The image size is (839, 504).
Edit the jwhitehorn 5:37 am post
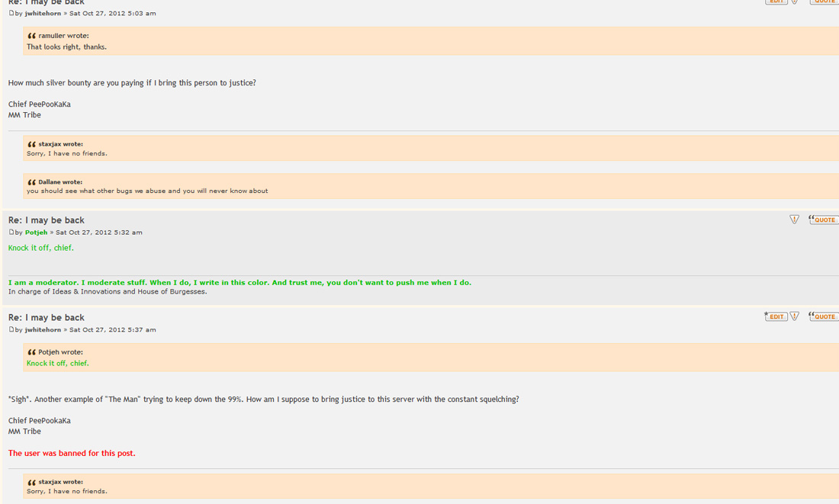click(776, 316)
